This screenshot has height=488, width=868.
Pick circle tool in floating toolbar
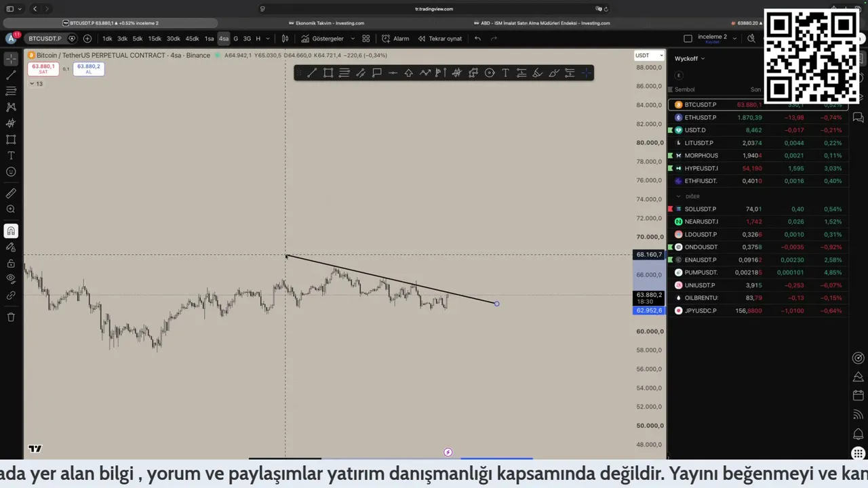click(490, 73)
